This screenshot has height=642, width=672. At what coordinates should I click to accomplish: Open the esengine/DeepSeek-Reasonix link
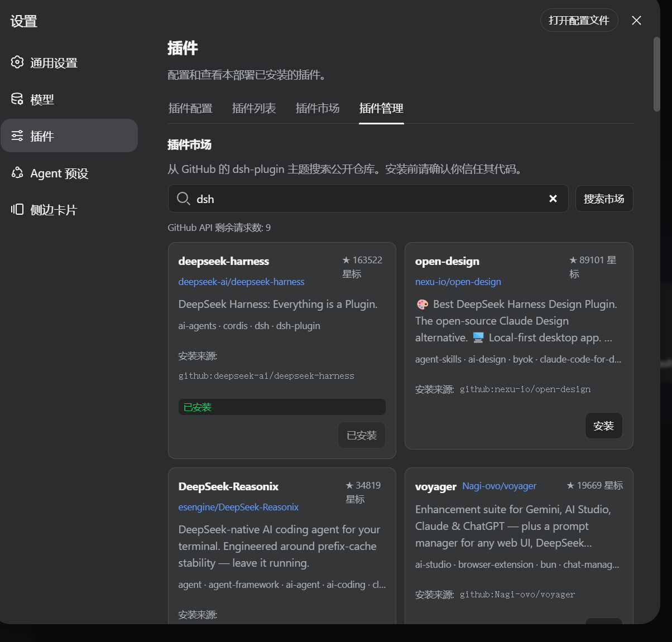coord(238,507)
